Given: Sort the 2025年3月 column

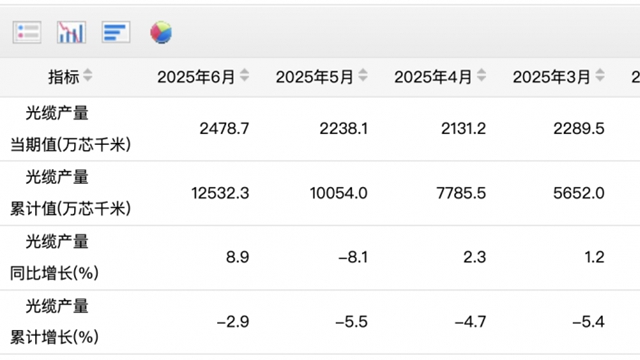Looking at the screenshot, I should [600, 76].
